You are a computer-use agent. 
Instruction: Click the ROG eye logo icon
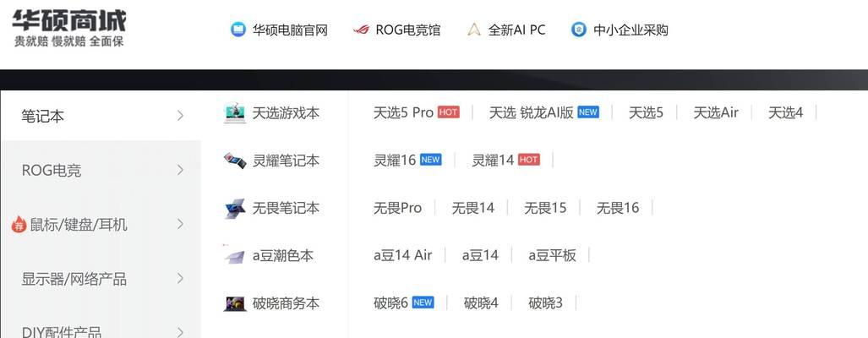click(x=361, y=30)
